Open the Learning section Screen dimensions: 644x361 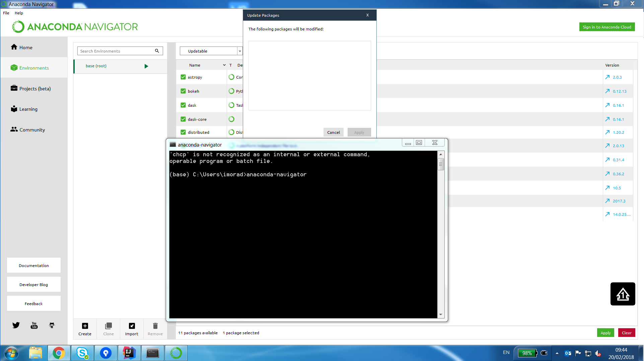[x=28, y=109]
